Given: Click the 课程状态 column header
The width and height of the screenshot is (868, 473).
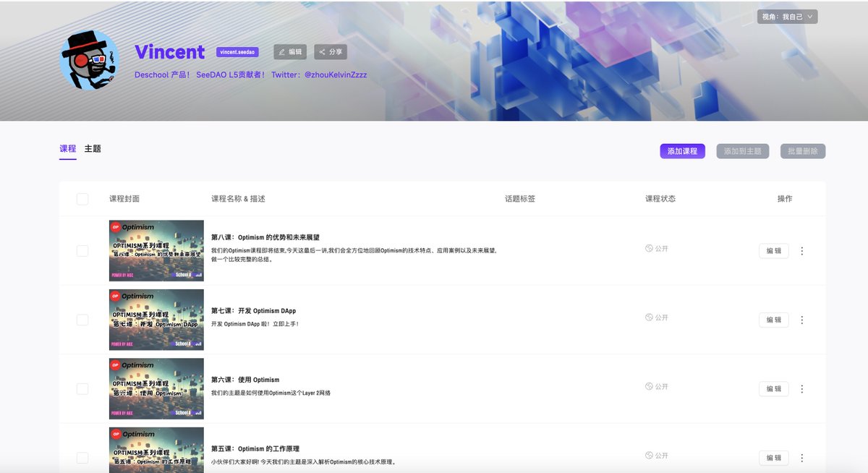Looking at the screenshot, I should [x=660, y=199].
